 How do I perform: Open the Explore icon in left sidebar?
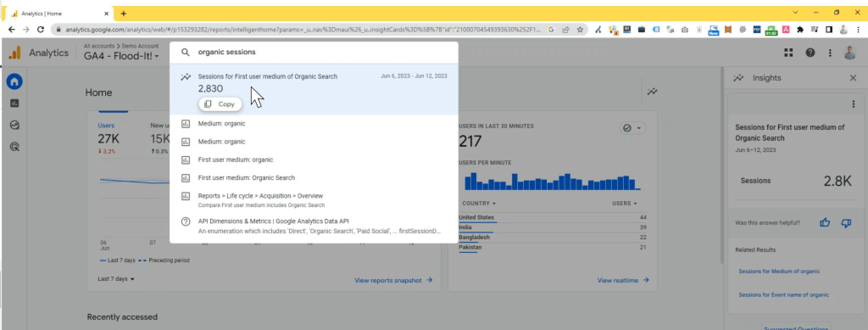click(x=14, y=126)
